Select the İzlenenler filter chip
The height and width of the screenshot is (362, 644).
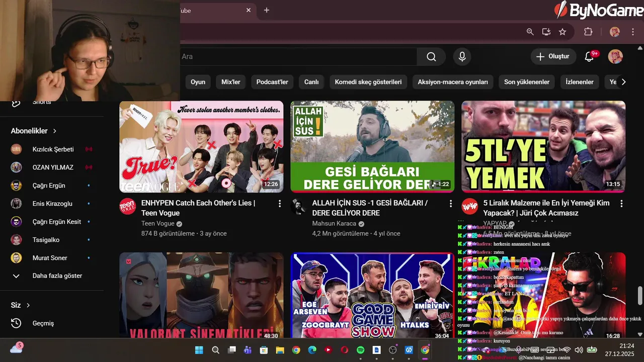[x=580, y=82]
